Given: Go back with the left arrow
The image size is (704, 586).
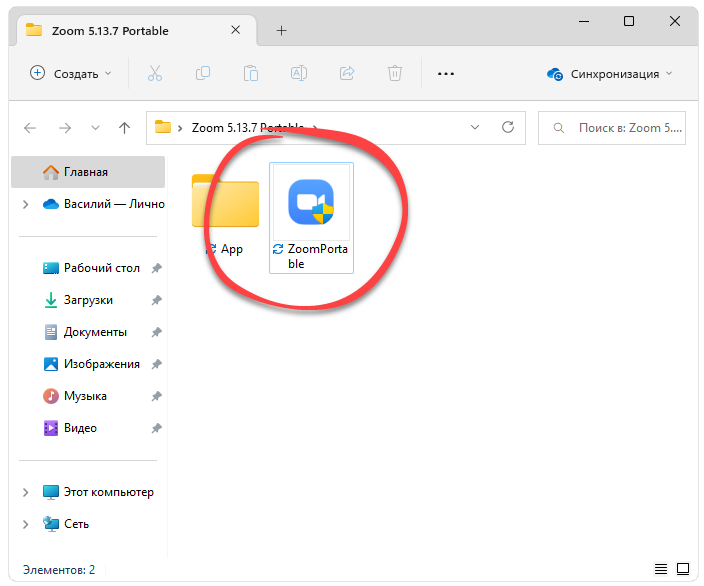Looking at the screenshot, I should click(x=30, y=128).
